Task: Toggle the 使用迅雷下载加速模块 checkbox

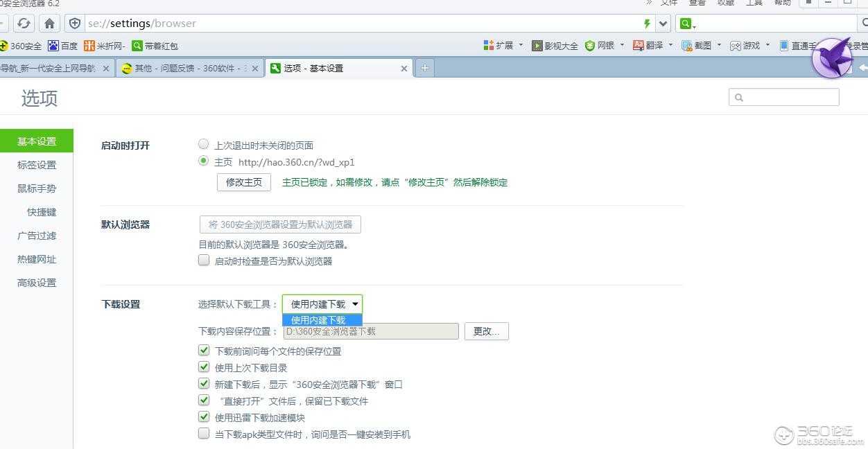Action: coord(204,417)
